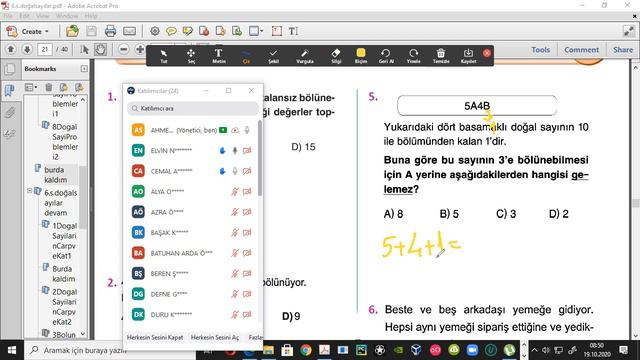This screenshot has width=640, height=360.
Task: Choose the Seç move tool
Action: point(191,56)
